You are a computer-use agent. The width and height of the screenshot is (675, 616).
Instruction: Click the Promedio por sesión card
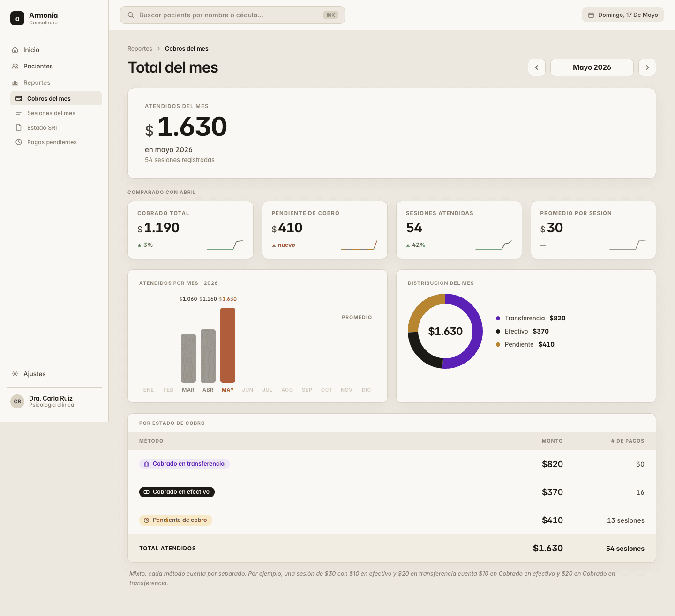click(593, 230)
